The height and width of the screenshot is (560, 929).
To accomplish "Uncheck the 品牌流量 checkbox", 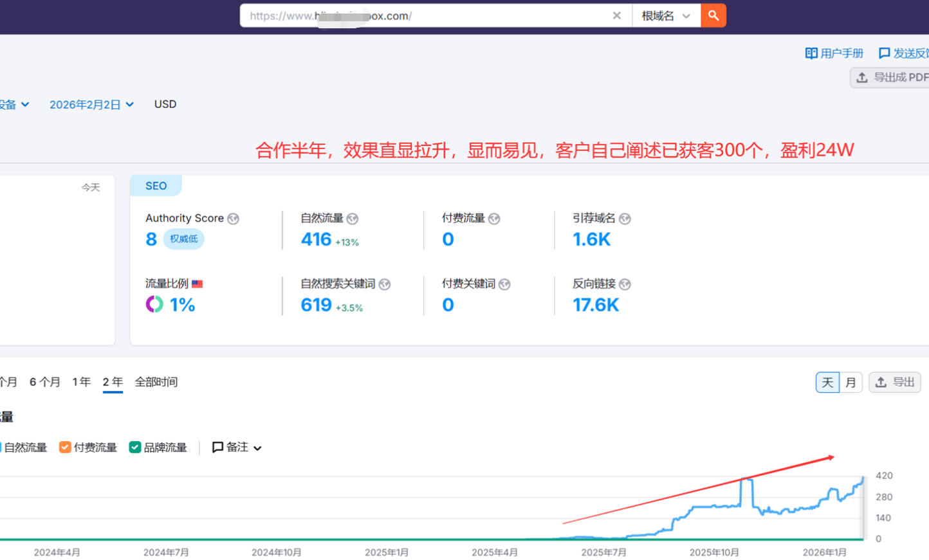I will tap(135, 447).
